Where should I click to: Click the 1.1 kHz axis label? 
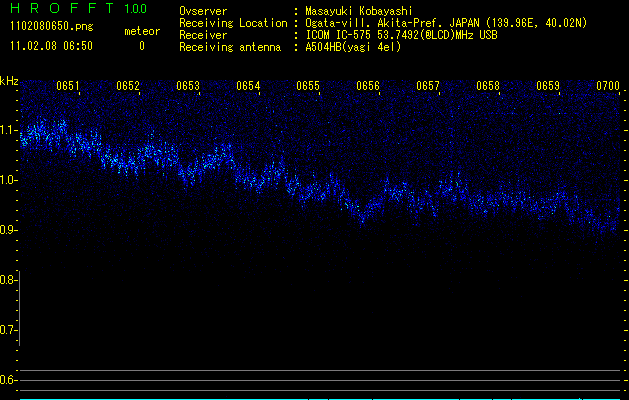tap(9, 130)
